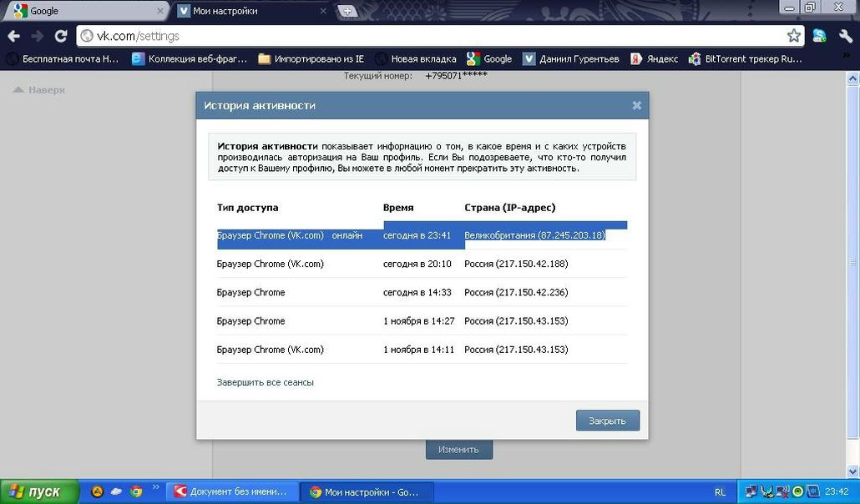Launch Chrome from the quick launch bar
Viewport: 860px width, 504px height.
coord(136,491)
